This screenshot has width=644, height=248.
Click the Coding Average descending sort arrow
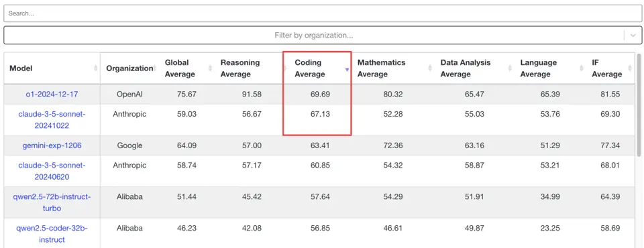347,70
